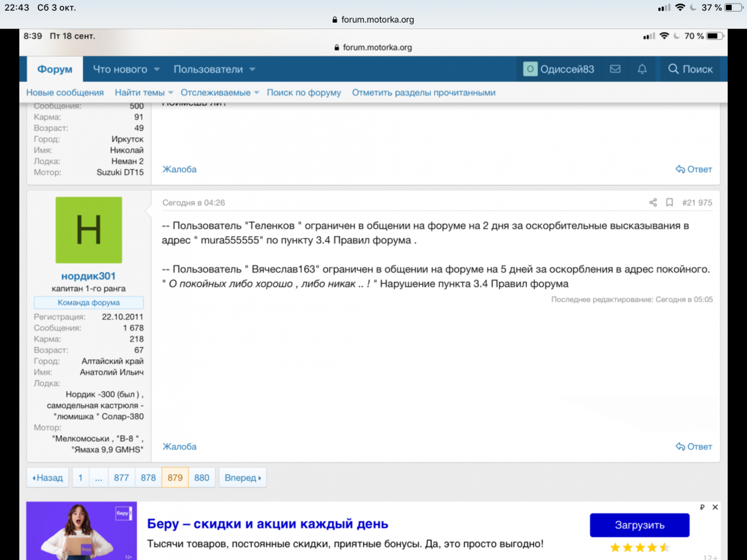Select the Форум tab

[x=55, y=69]
